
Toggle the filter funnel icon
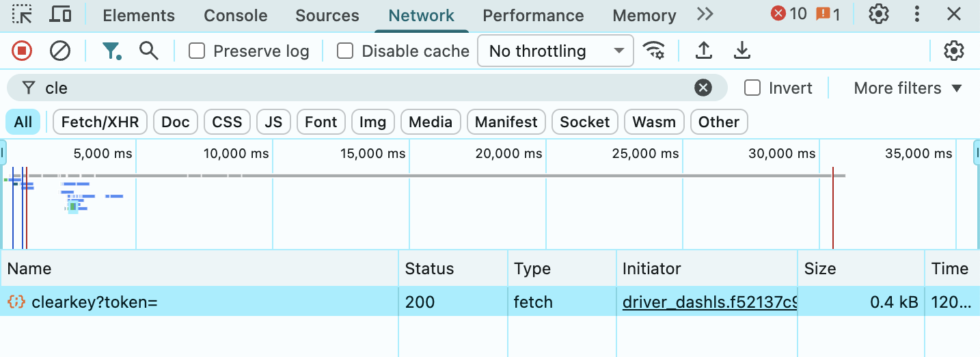[111, 51]
